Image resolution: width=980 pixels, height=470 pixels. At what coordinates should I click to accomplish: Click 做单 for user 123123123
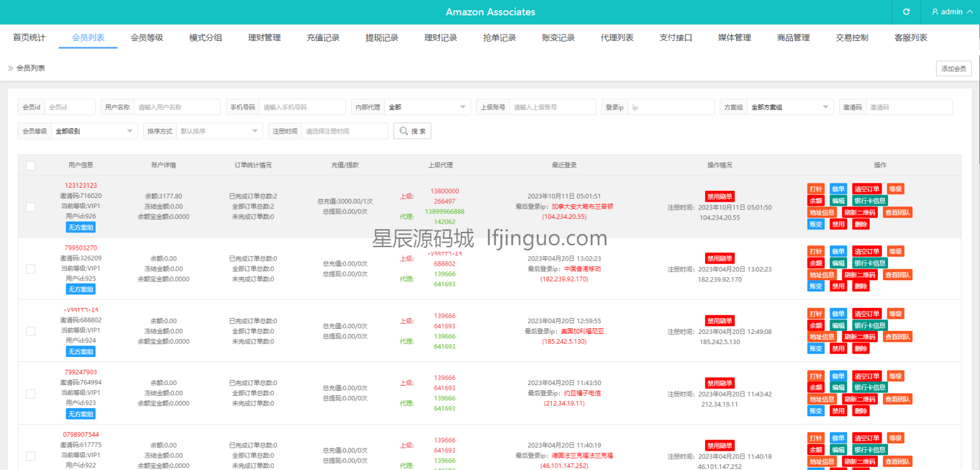pos(838,189)
